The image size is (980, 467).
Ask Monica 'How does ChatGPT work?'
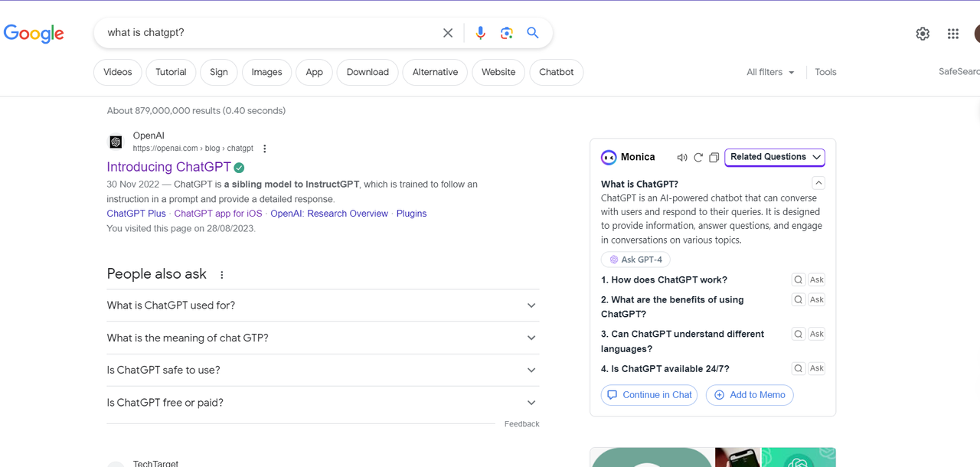817,279
